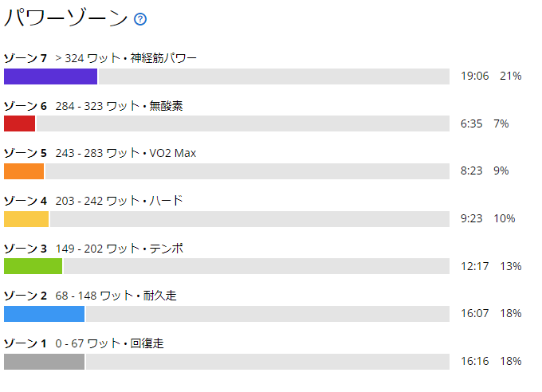Click the ゾーン 5 VO2 Max text
The width and height of the screenshot is (542, 392).
click(172, 153)
